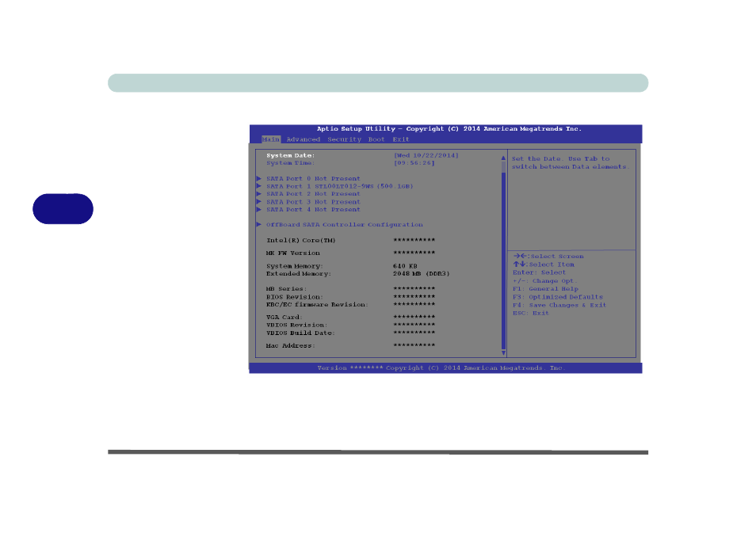This screenshot has width=756, height=533.
Task: Go to the Exit tab
Action: click(x=401, y=139)
